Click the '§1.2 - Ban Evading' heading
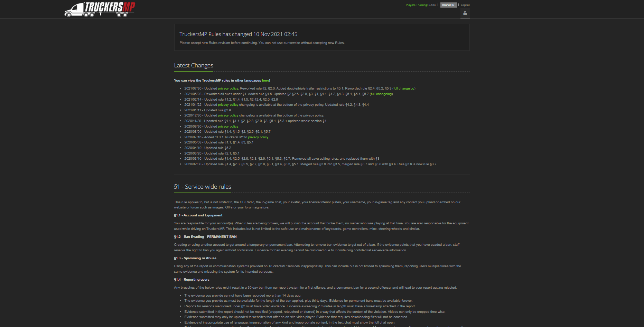 (205, 237)
